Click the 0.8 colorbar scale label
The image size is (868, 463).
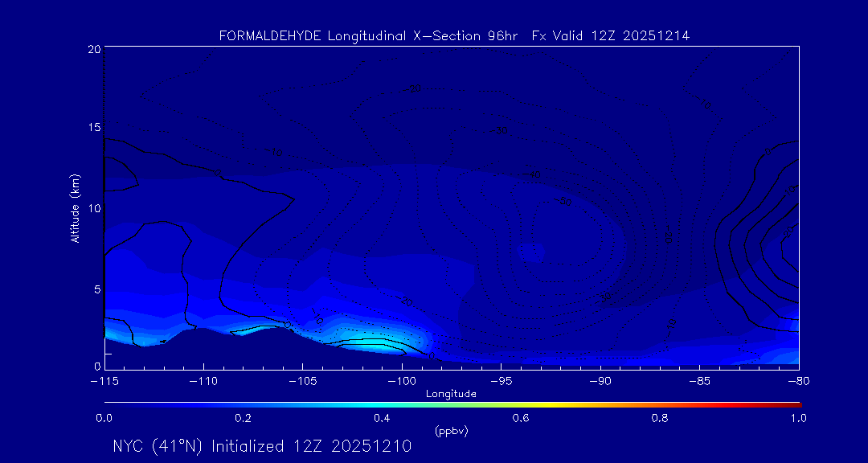660,418
